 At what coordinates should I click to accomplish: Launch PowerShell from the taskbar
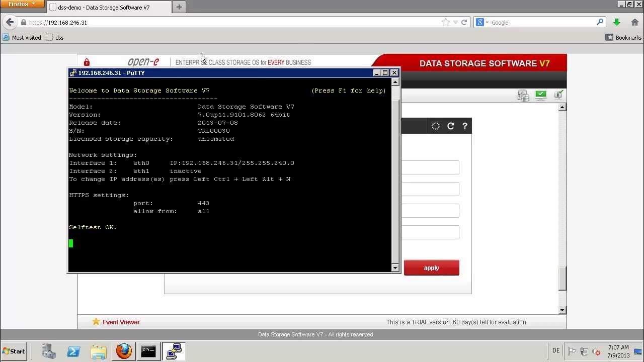pos(73,351)
